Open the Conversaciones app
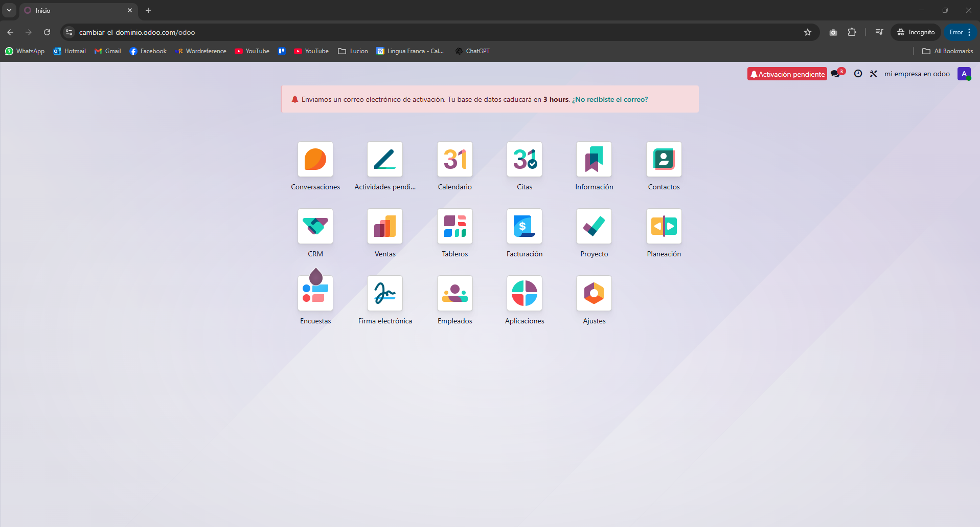The width and height of the screenshot is (980, 527). (315, 160)
